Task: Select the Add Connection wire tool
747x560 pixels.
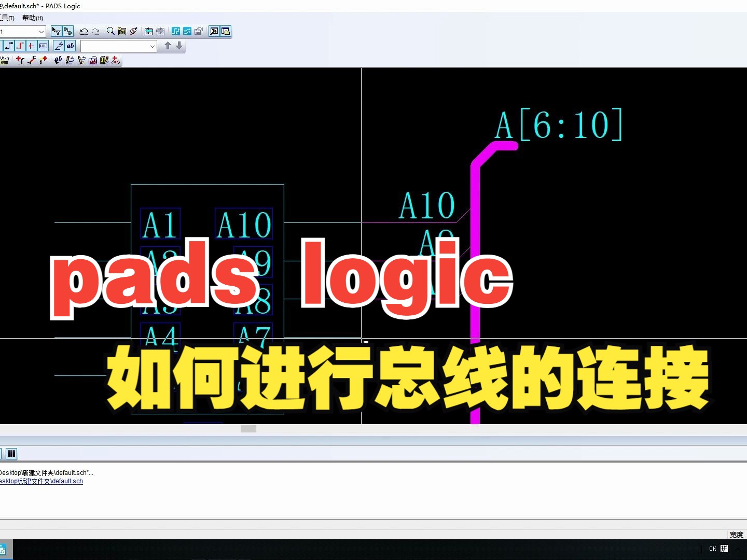Action: click(x=9, y=46)
